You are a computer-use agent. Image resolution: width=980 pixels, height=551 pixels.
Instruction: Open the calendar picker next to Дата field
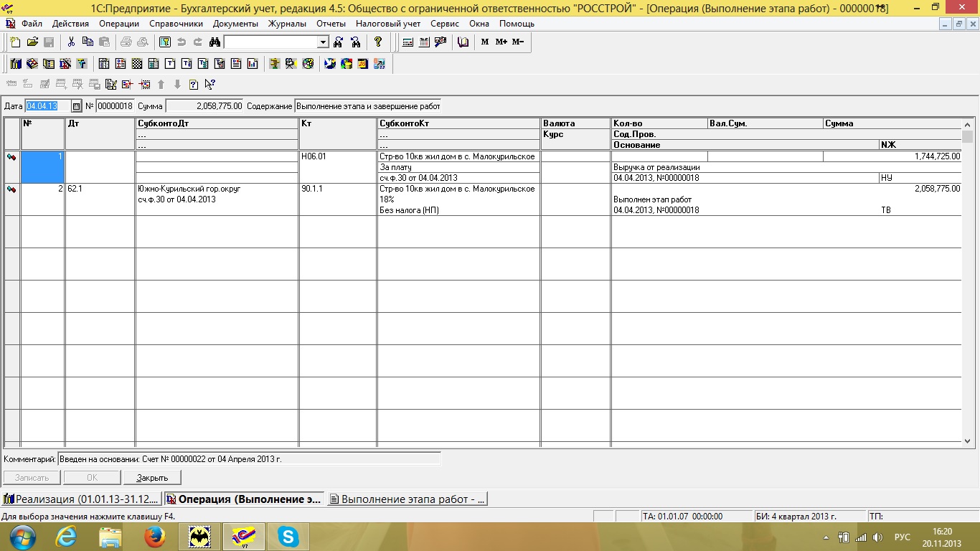[x=77, y=106]
